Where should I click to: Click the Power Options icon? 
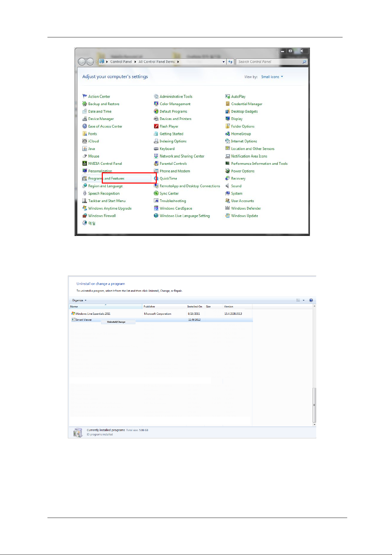[228, 171]
